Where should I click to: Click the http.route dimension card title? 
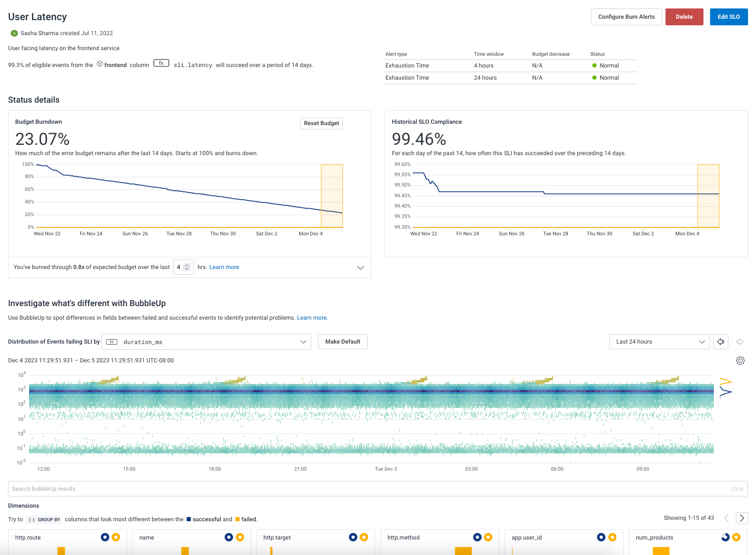point(28,538)
